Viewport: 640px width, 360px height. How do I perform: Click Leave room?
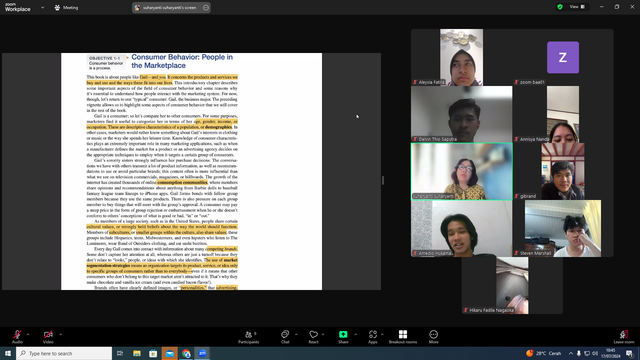624,337
